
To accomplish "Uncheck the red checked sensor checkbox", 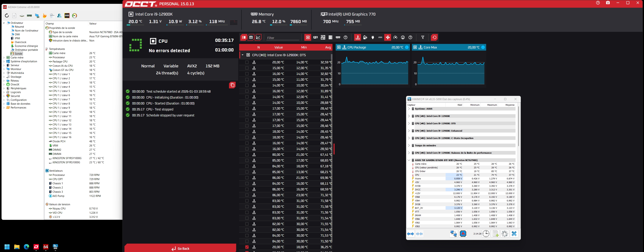I will pos(247,247).
